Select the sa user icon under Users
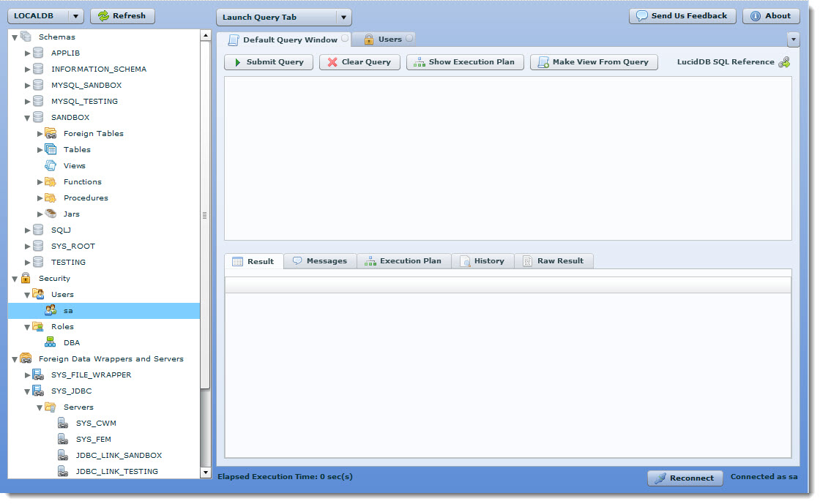The height and width of the screenshot is (504, 820). point(51,310)
